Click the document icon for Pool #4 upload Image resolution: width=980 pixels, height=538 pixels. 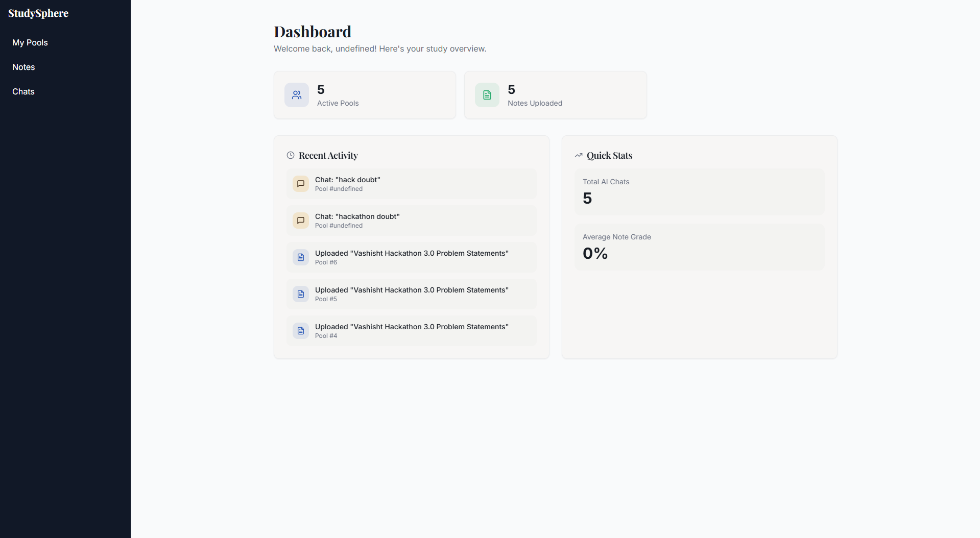301,331
